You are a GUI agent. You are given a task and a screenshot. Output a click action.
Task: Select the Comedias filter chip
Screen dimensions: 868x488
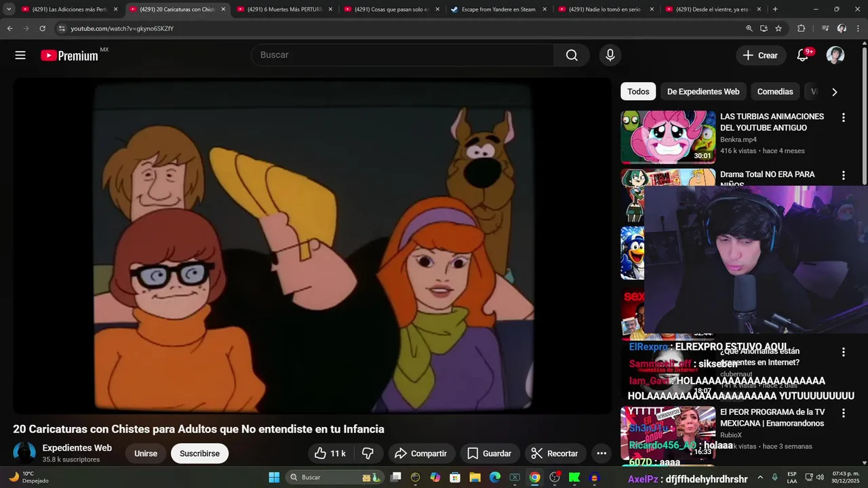[x=775, y=91]
